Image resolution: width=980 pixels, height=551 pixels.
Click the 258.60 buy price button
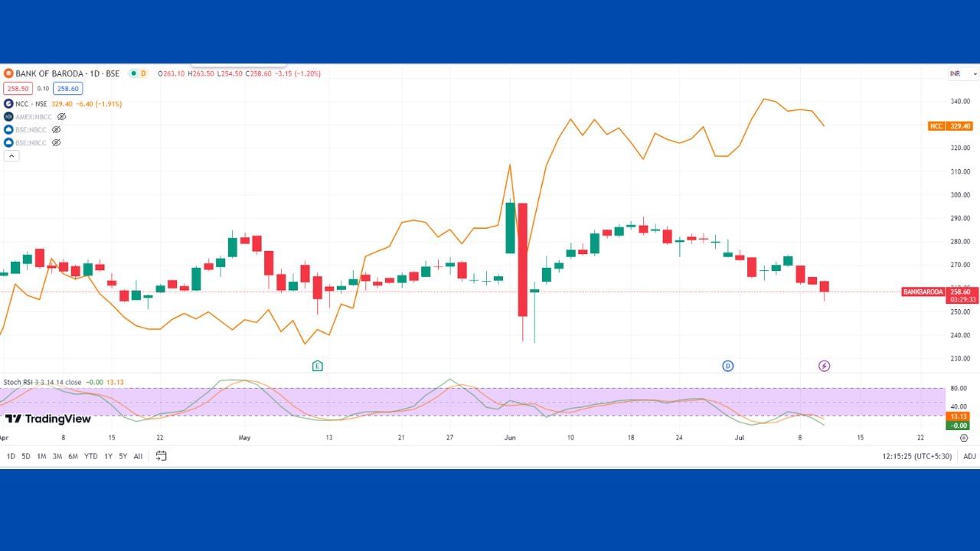67,89
